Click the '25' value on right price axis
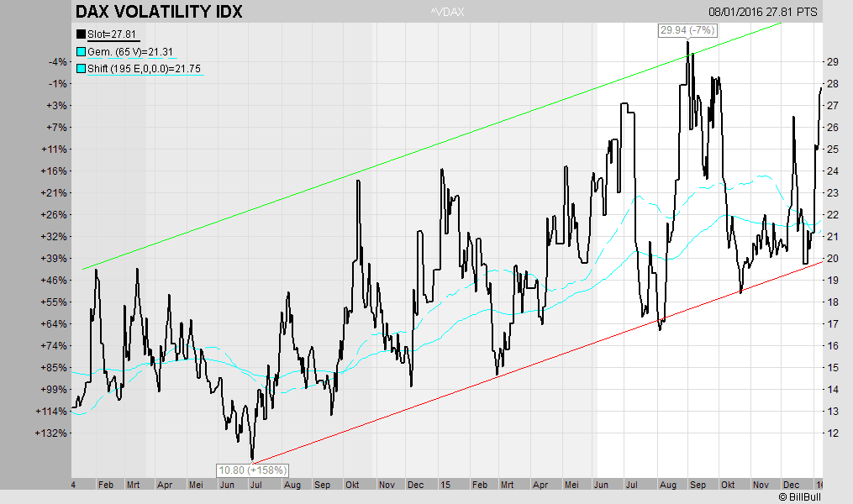This screenshot has height=504, width=853. pyautogui.click(x=832, y=149)
